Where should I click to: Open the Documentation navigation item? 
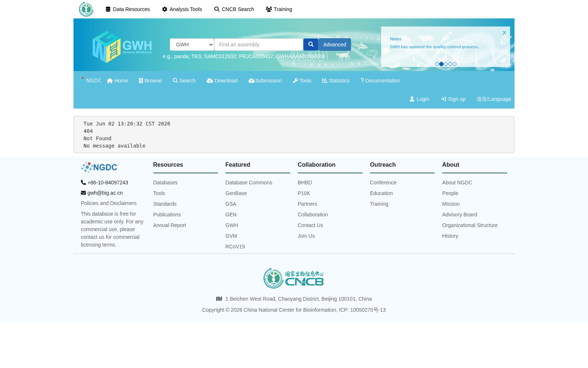pos(380,81)
